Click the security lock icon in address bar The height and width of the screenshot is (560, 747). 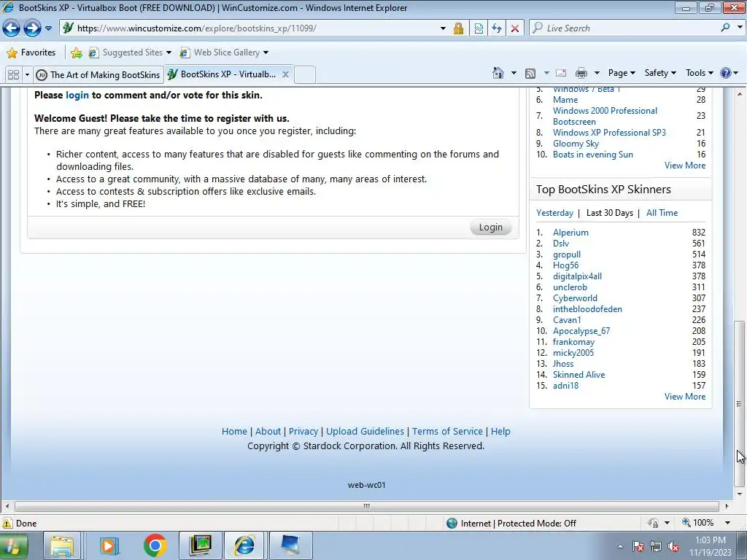tap(458, 28)
